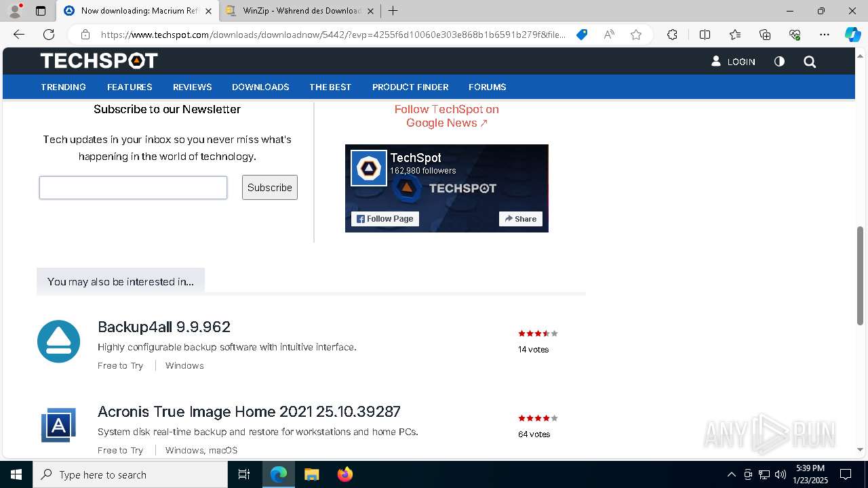This screenshot has width=868, height=488.
Task: Open the browser Extensions icon
Action: click(672, 35)
